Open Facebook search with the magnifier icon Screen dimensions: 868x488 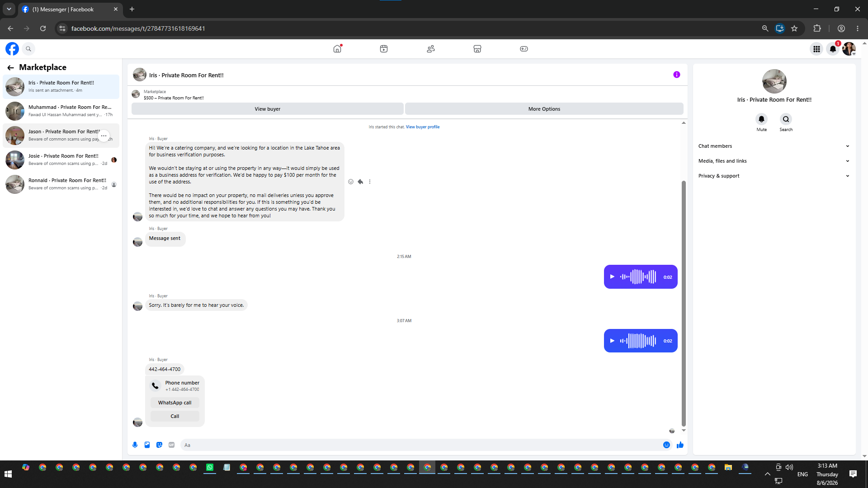tap(28, 49)
